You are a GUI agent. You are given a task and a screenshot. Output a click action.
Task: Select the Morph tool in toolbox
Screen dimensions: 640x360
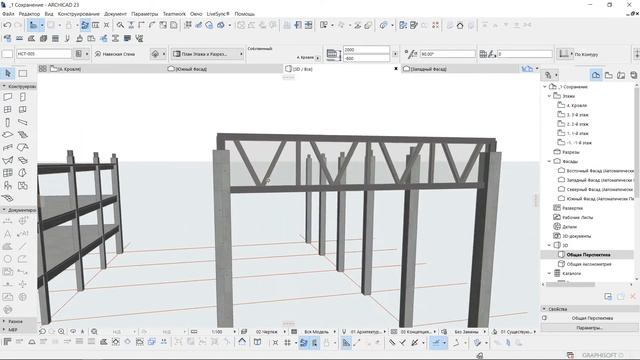[23, 173]
